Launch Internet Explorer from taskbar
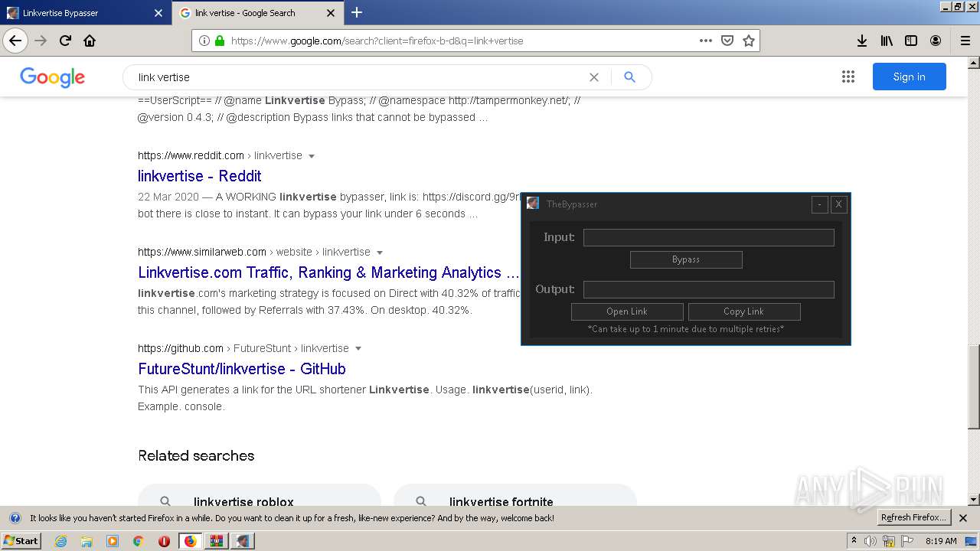 61,541
